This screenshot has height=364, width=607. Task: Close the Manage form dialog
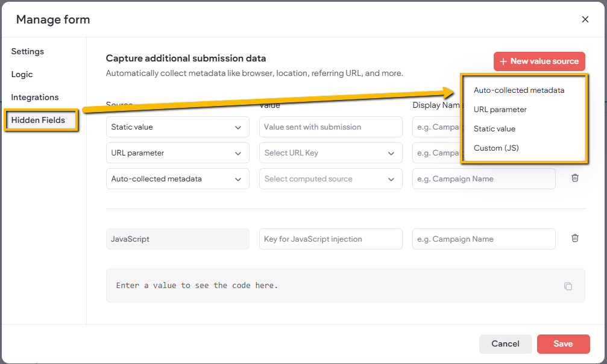coord(585,19)
